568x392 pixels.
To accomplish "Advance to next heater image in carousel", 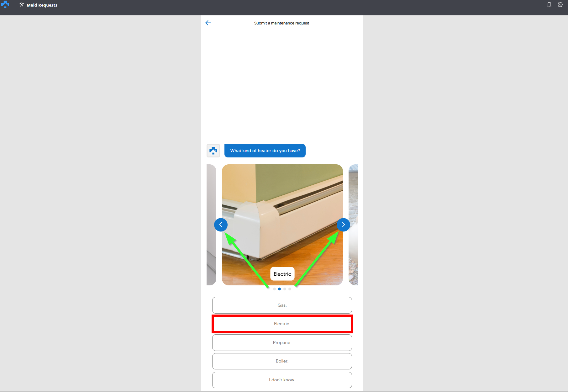I will coord(343,225).
